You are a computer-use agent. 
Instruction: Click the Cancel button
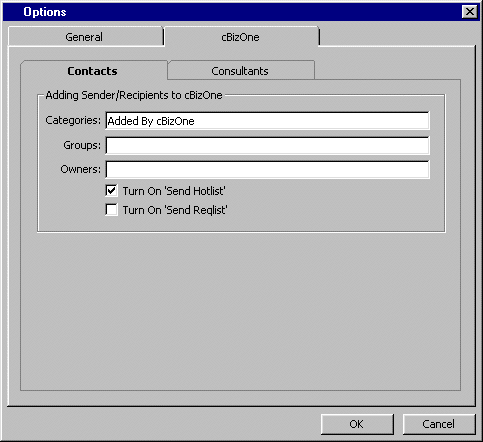pyautogui.click(x=439, y=424)
